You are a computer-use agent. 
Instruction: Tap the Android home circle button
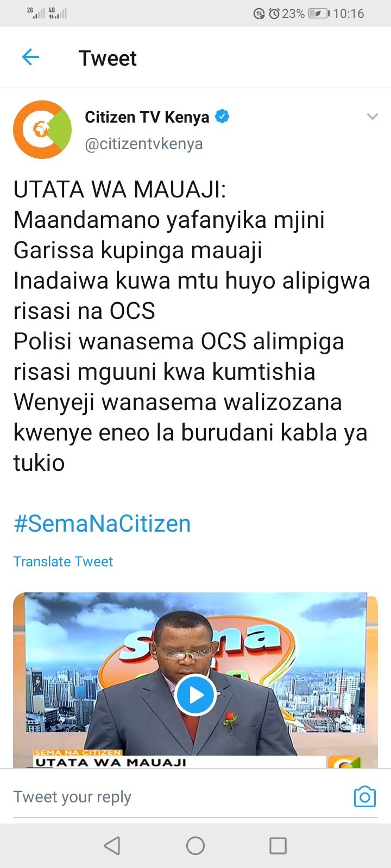pyautogui.click(x=195, y=845)
